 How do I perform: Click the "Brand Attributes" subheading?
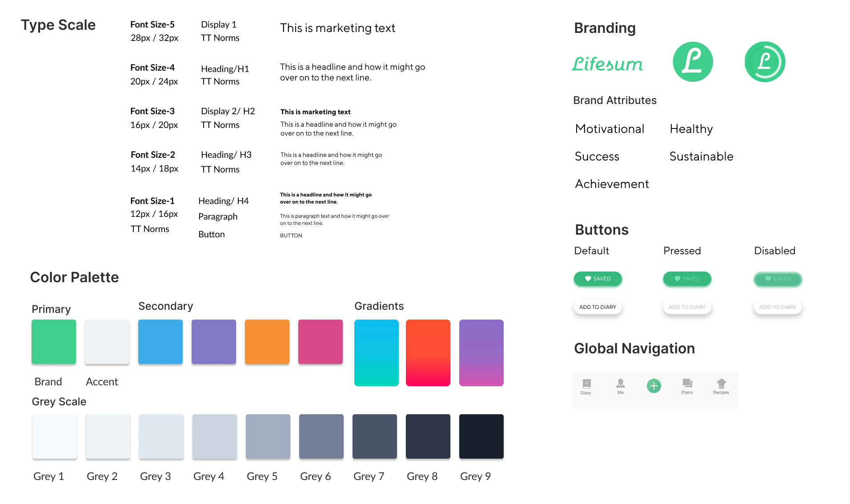pyautogui.click(x=615, y=100)
